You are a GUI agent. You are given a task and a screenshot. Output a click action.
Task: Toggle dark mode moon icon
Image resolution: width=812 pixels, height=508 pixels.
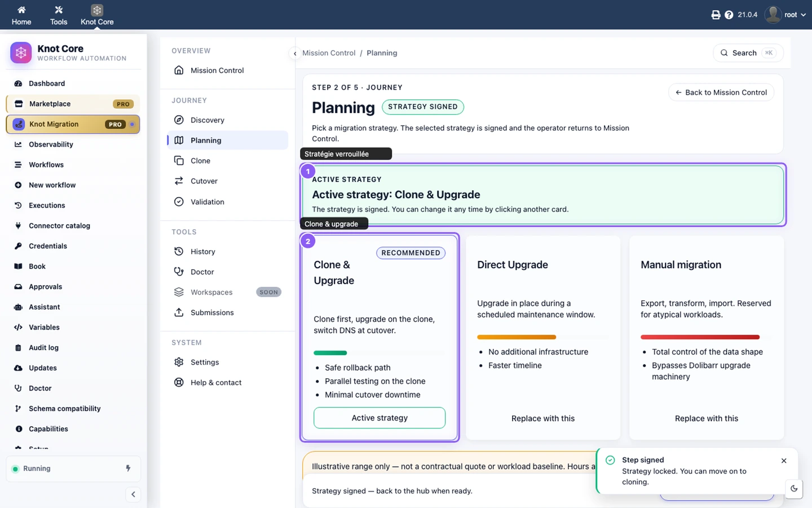click(794, 489)
